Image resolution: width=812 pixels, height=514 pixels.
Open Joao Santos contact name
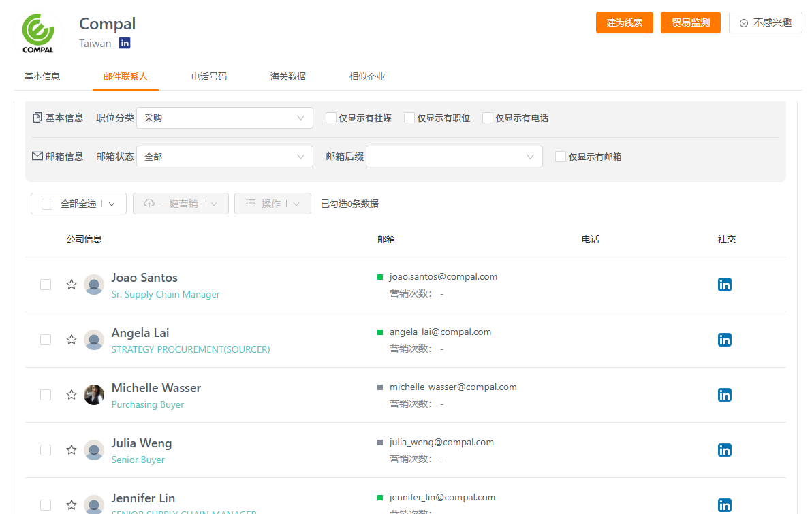tap(144, 278)
